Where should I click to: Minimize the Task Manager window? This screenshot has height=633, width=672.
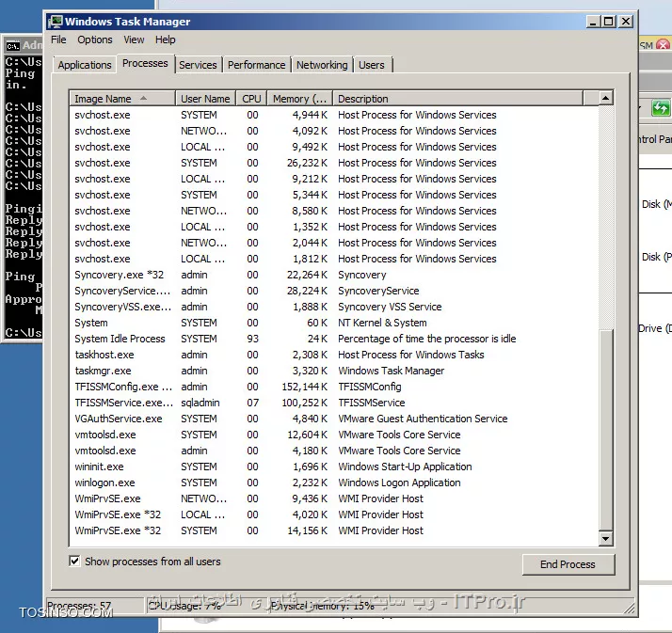593,22
